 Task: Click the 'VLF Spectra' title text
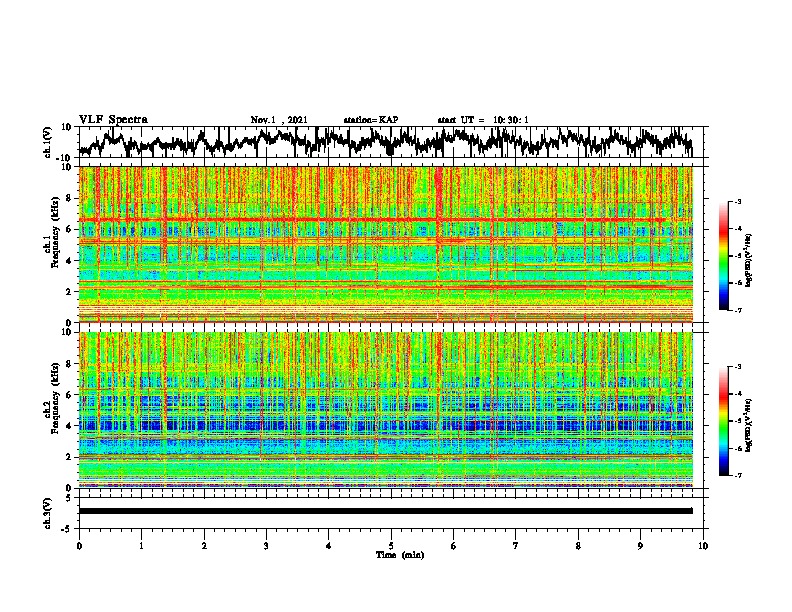point(113,120)
